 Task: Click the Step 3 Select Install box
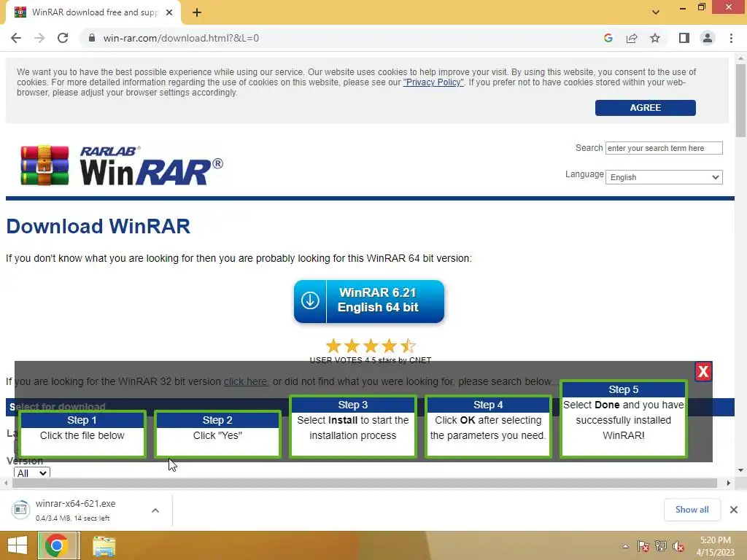[x=352, y=426]
